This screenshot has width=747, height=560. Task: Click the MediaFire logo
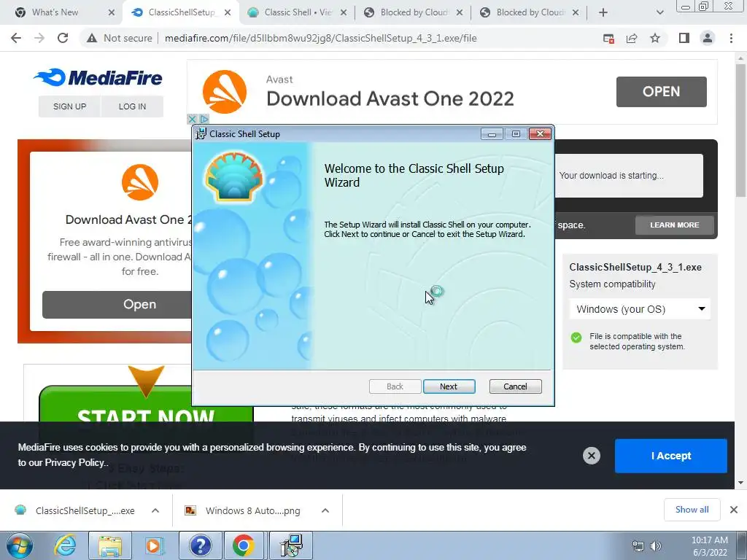98,77
